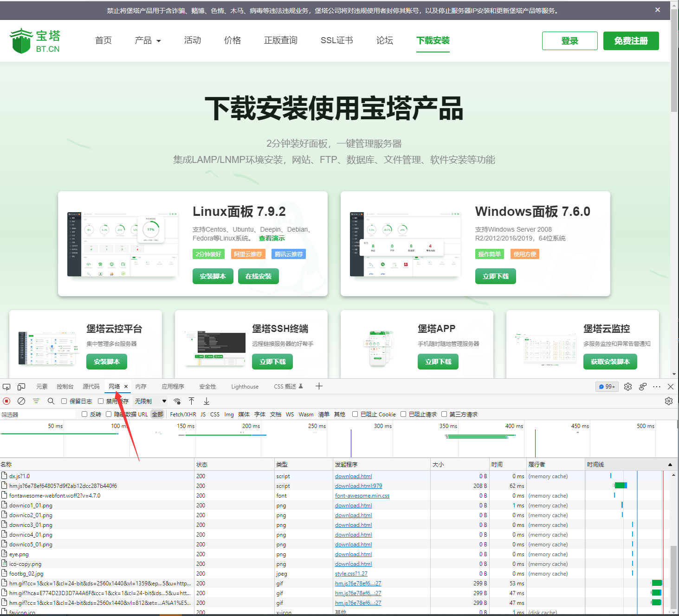Switch to the 元素 tab
Screen dimensions: 679x616
(42, 387)
